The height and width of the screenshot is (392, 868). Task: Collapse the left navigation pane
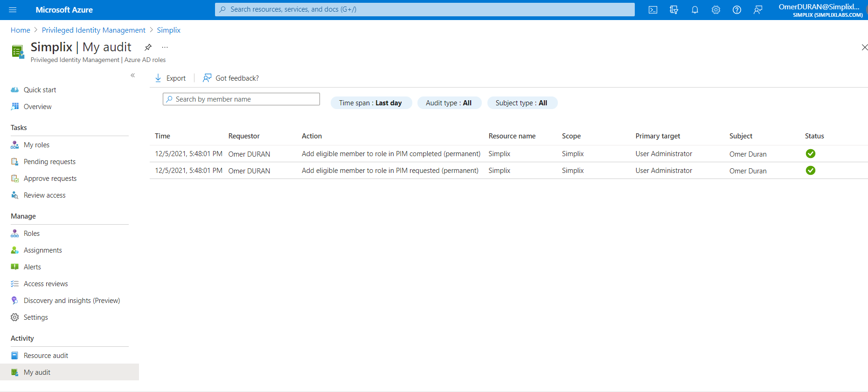(x=133, y=75)
